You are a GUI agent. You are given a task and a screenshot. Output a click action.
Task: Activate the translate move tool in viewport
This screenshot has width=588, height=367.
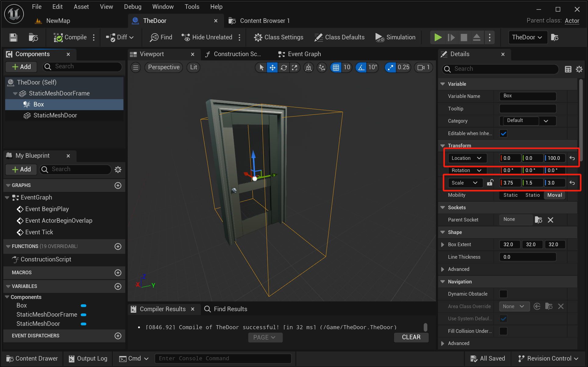[x=273, y=67]
